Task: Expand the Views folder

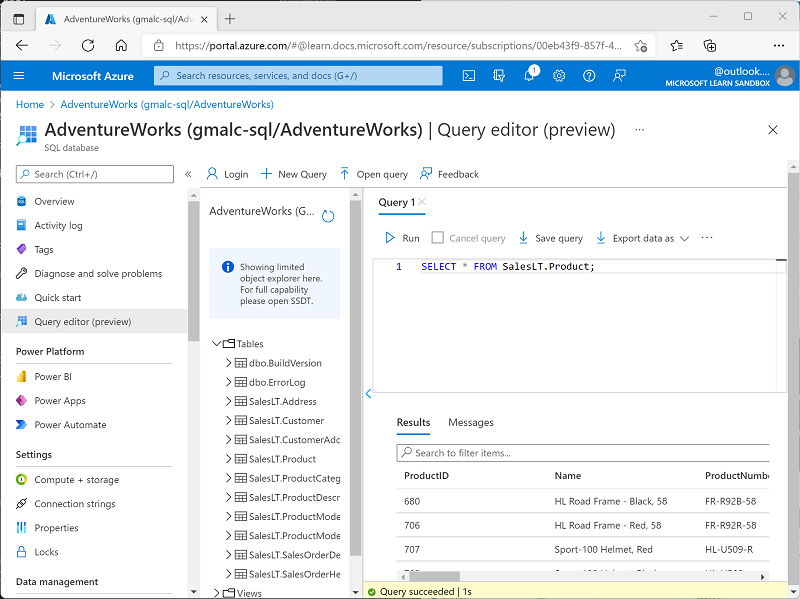Action: (216, 593)
